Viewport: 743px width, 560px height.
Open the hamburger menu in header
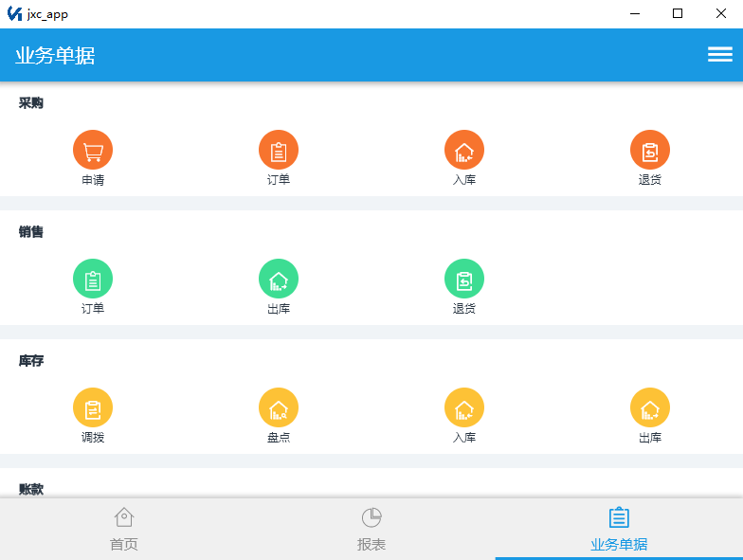pyautogui.click(x=720, y=55)
